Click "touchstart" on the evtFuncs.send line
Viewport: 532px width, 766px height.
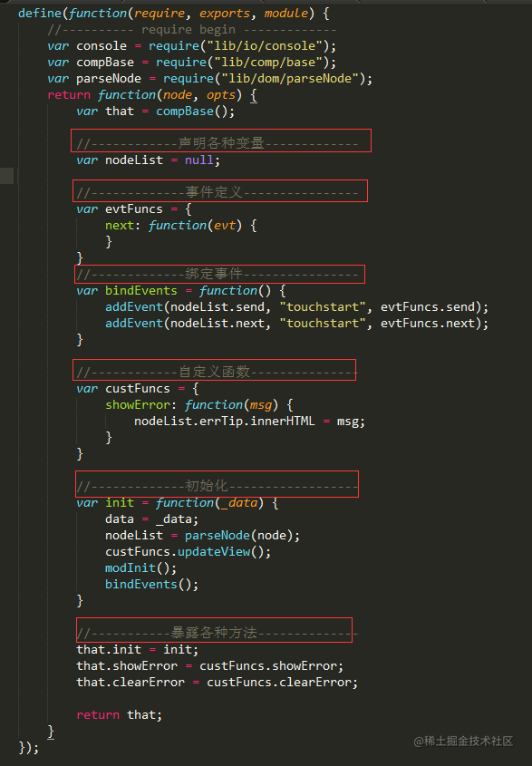pos(323,307)
